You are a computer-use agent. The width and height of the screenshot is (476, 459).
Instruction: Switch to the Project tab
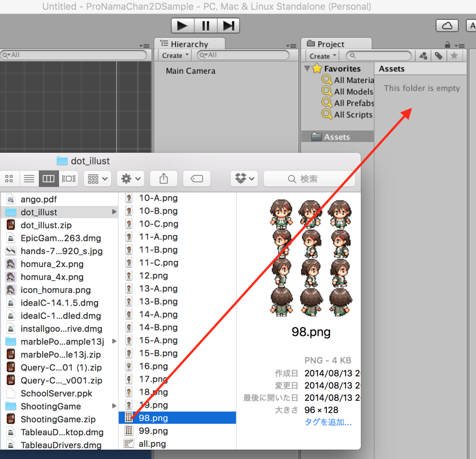click(x=336, y=44)
